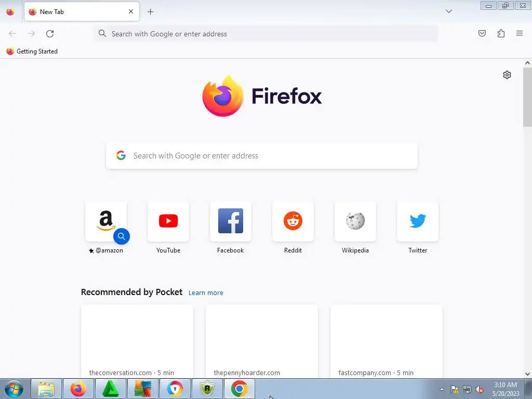Open the fastcompany.com Pocket story card
The image size is (532, 399).
(387, 341)
